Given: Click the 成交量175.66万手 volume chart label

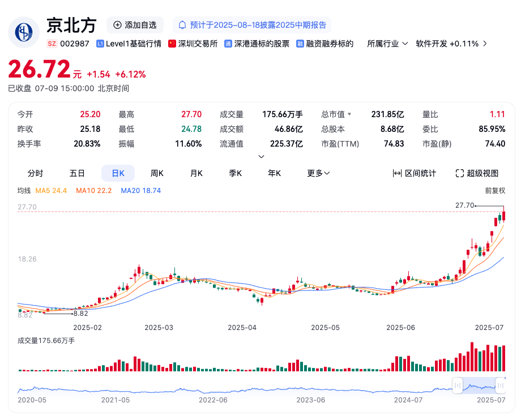Looking at the screenshot, I should click(46, 341).
